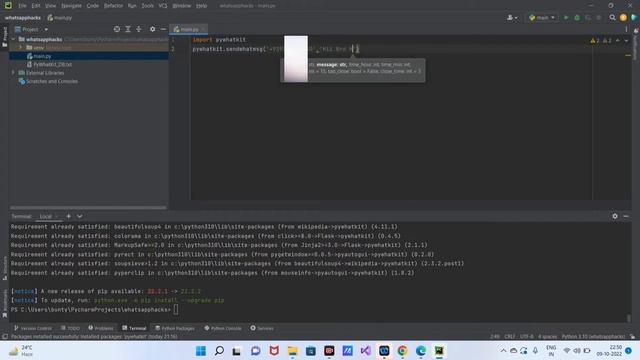Click the warnings count indicator
The height and width of the screenshot is (360, 640).
[600, 40]
